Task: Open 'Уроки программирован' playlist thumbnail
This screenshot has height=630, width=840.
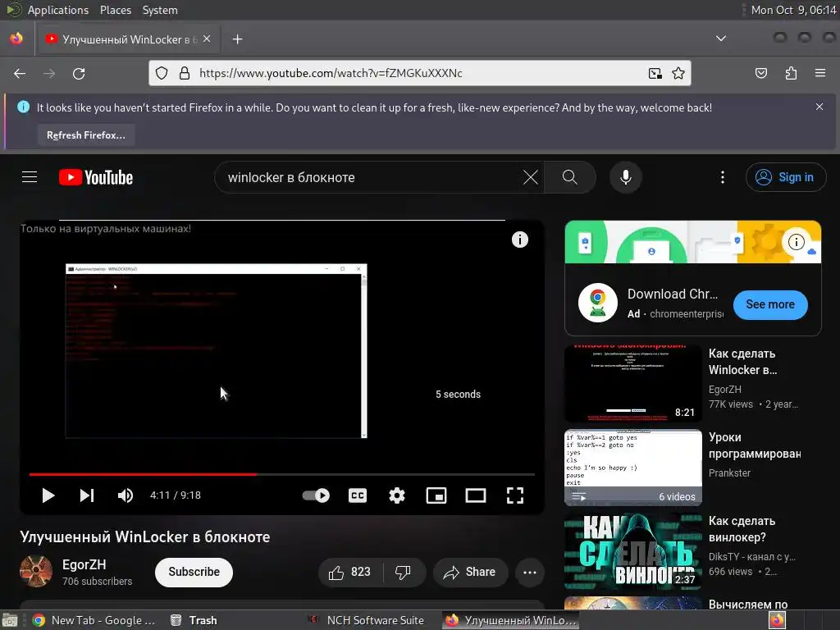Action: 633,467
